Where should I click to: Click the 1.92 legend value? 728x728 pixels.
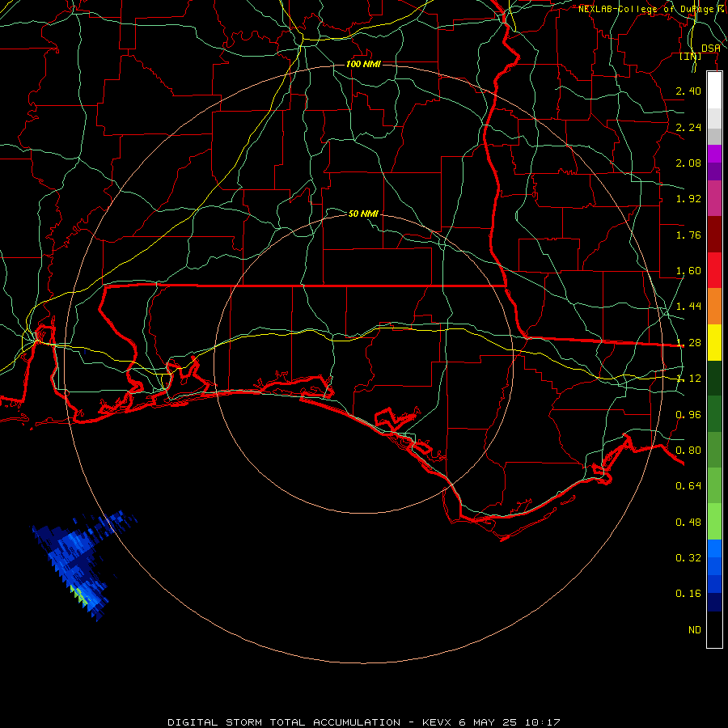pyautogui.click(x=688, y=199)
